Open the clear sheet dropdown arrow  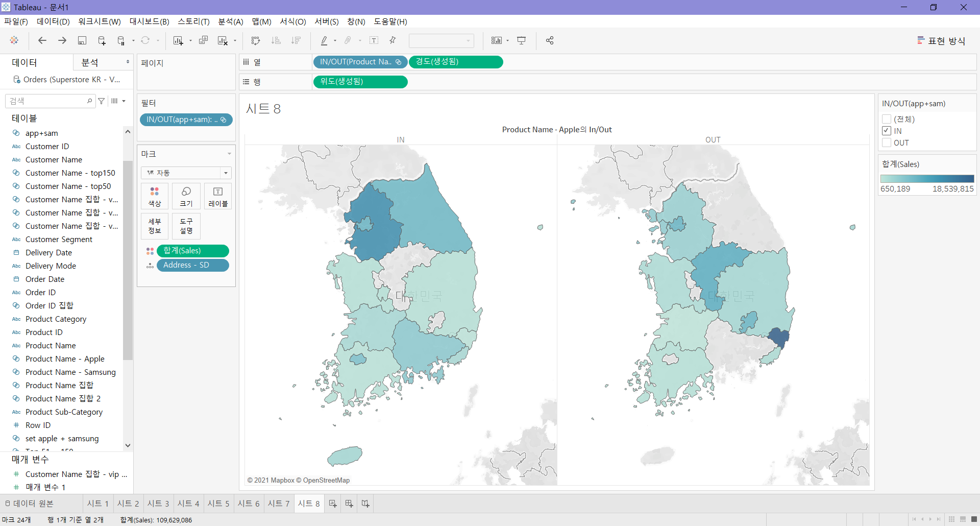235,40
